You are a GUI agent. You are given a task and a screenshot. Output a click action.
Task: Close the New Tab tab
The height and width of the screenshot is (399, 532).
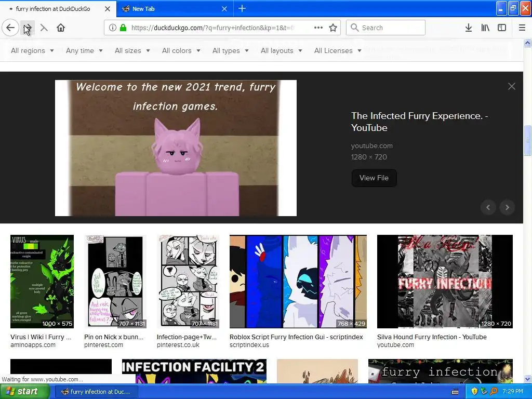pos(224,9)
